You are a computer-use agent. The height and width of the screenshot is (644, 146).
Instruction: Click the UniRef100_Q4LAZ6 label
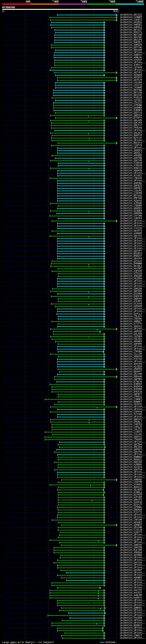tap(131, 120)
